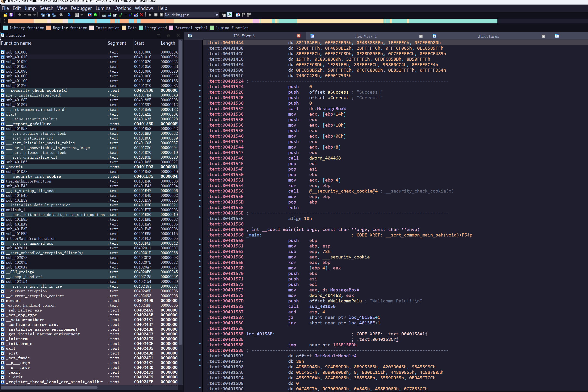Open the 'No debugger' selection dropdown
The height and width of the screenshot is (392, 588).
pyautogui.click(x=217, y=15)
